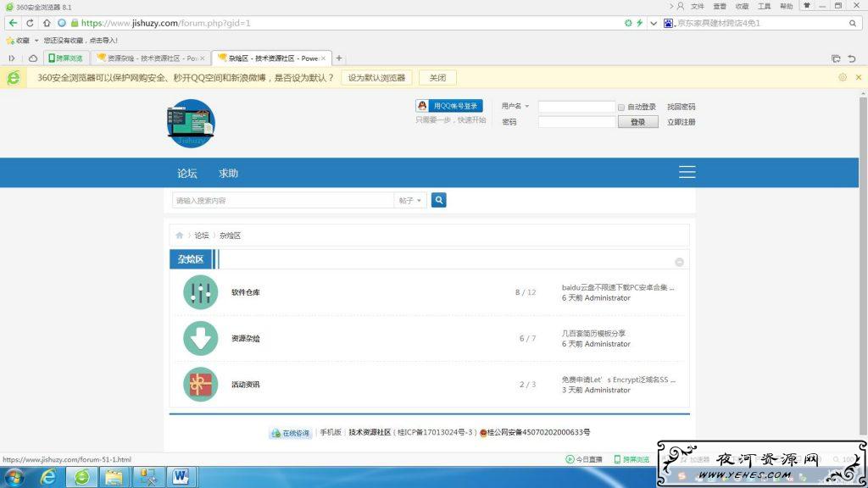This screenshot has height=488, width=868.
Task: Focus the 用户名 input field
Action: click(576, 106)
